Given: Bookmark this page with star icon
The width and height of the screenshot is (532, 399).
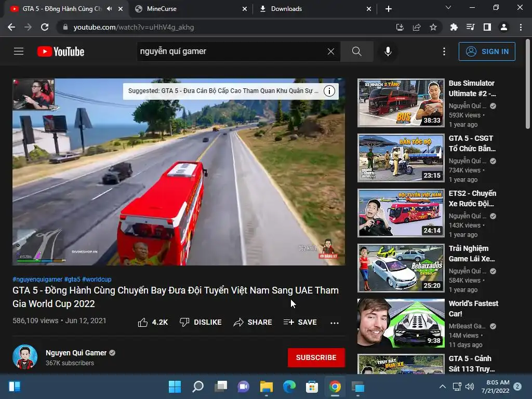Looking at the screenshot, I should 433,27.
